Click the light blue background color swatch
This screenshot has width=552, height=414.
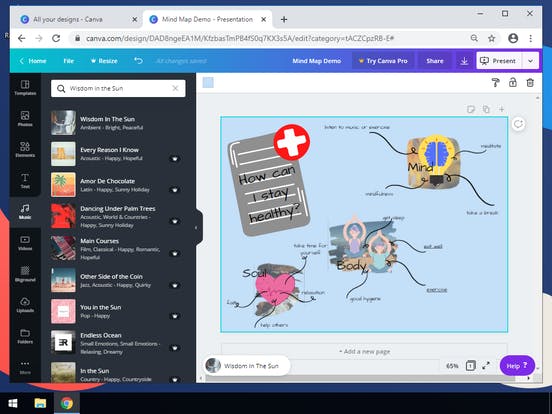point(208,83)
